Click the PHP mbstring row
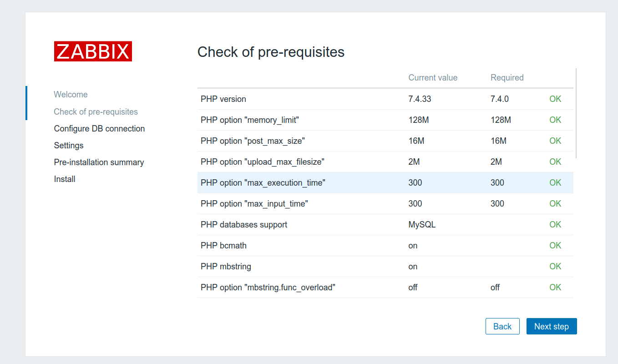Image resolution: width=618 pixels, height=364 pixels. pos(385,267)
